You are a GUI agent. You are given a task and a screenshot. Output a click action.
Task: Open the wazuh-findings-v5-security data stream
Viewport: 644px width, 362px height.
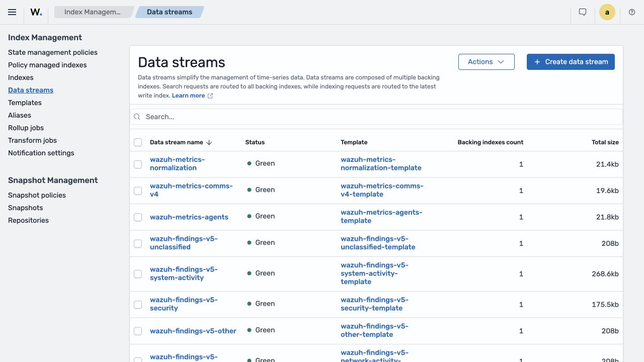pyautogui.click(x=184, y=304)
